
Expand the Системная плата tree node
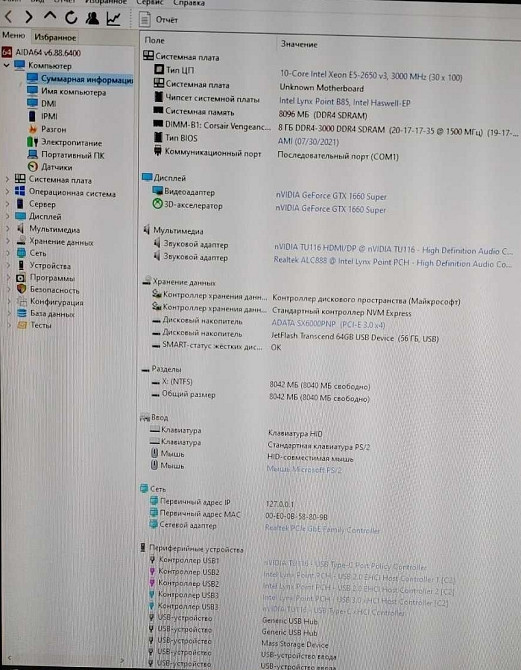point(7,179)
